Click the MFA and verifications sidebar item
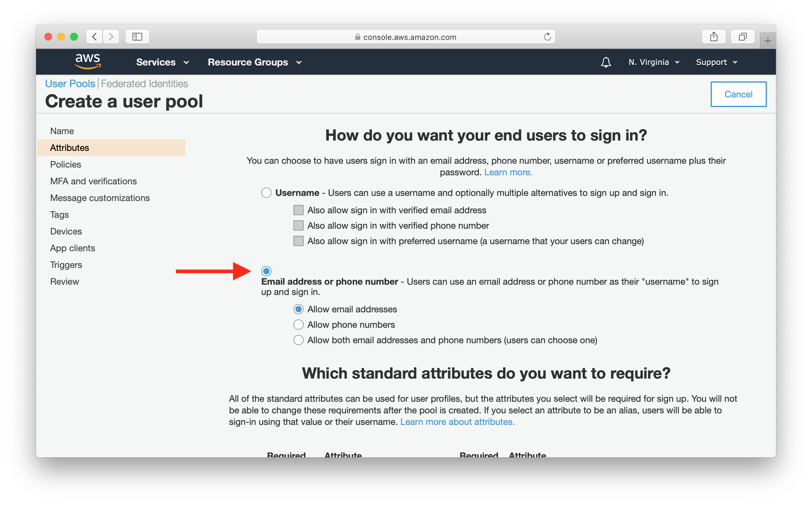This screenshot has height=505, width=812. click(x=94, y=180)
